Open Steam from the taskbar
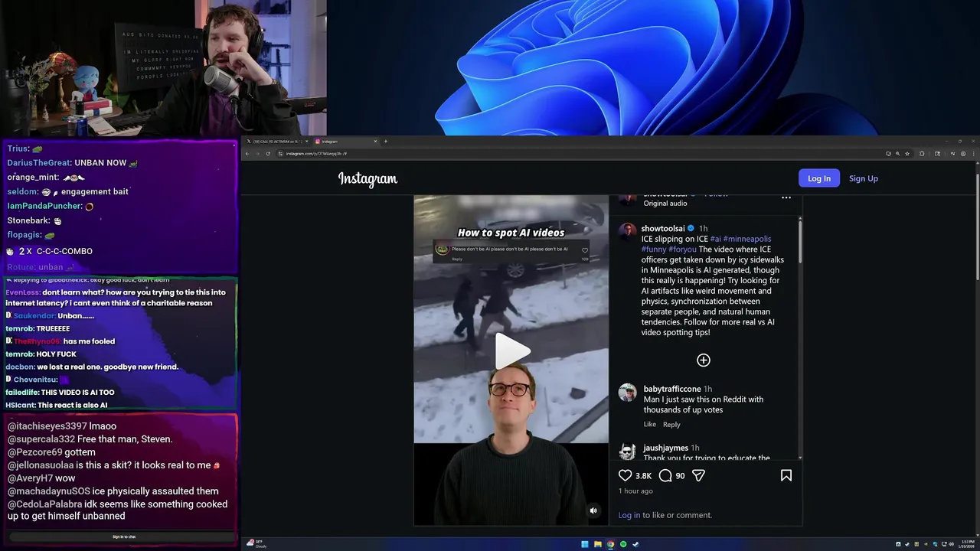The width and height of the screenshot is (980, 551). click(635, 544)
